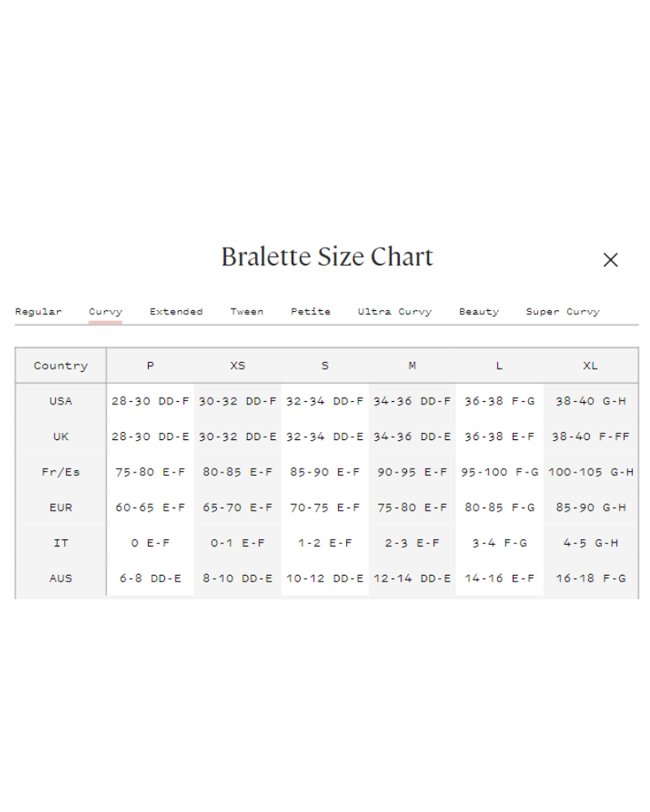Close the Bralette Size Chart dialog
The image size is (650, 812).
point(610,260)
